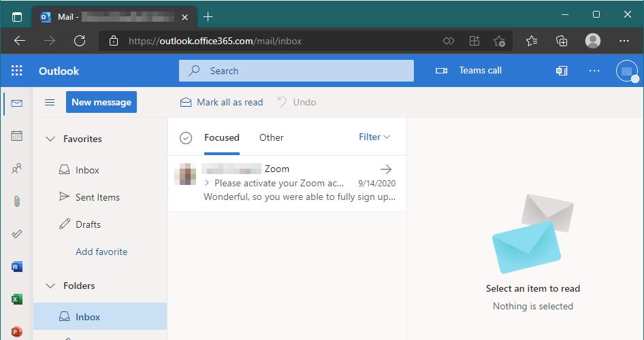
Task: Collapse the Favorites section chevron
Action: click(x=50, y=139)
